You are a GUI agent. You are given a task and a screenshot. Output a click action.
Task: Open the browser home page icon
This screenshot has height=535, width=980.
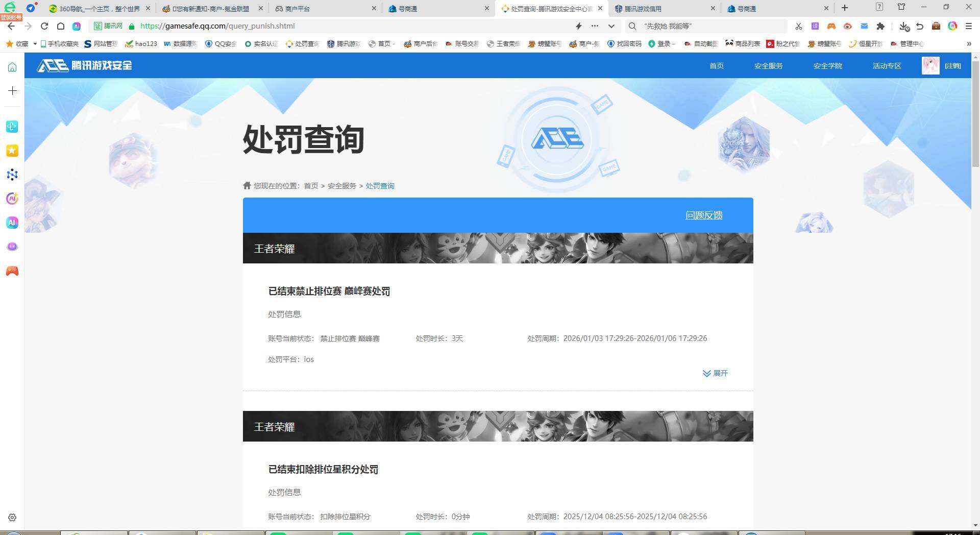click(x=60, y=26)
